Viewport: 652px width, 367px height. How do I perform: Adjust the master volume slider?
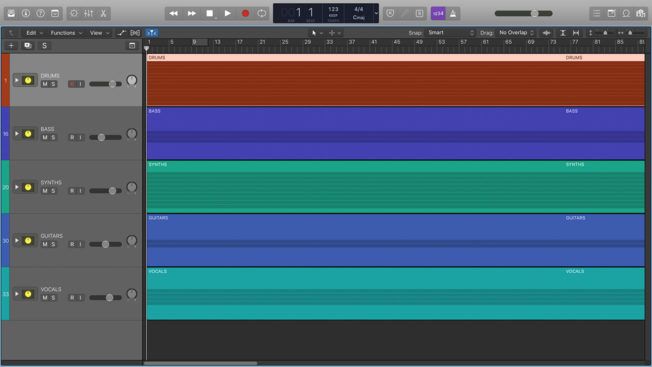tap(524, 13)
